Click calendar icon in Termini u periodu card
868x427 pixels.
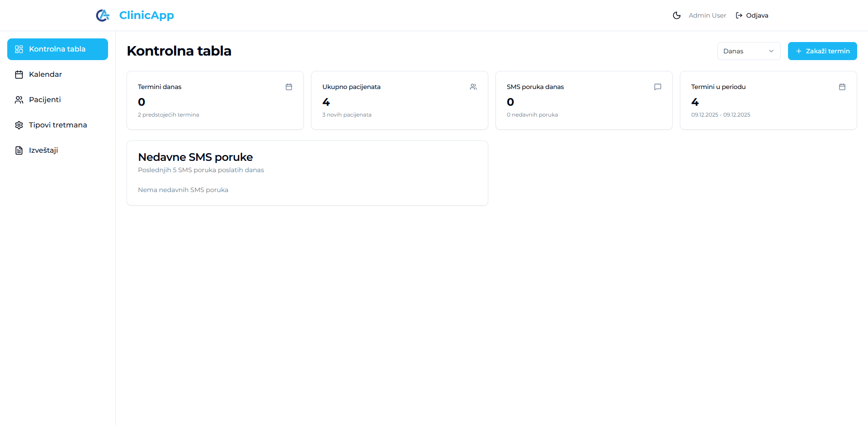pyautogui.click(x=842, y=87)
